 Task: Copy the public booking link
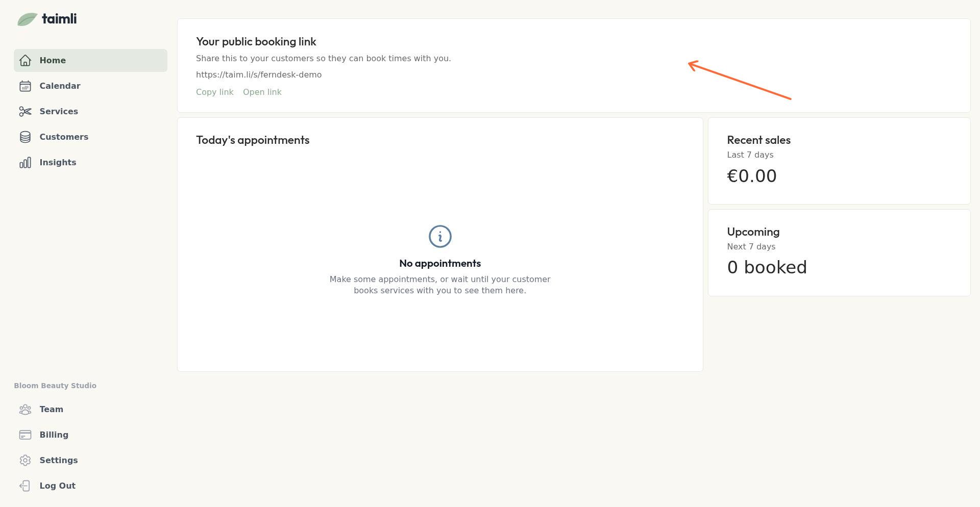(x=214, y=92)
